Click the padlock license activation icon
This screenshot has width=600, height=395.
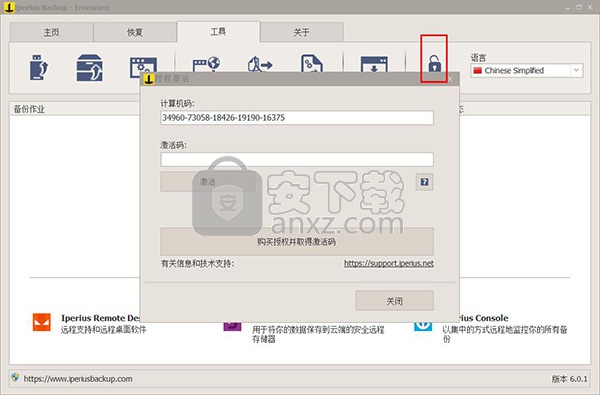point(434,63)
